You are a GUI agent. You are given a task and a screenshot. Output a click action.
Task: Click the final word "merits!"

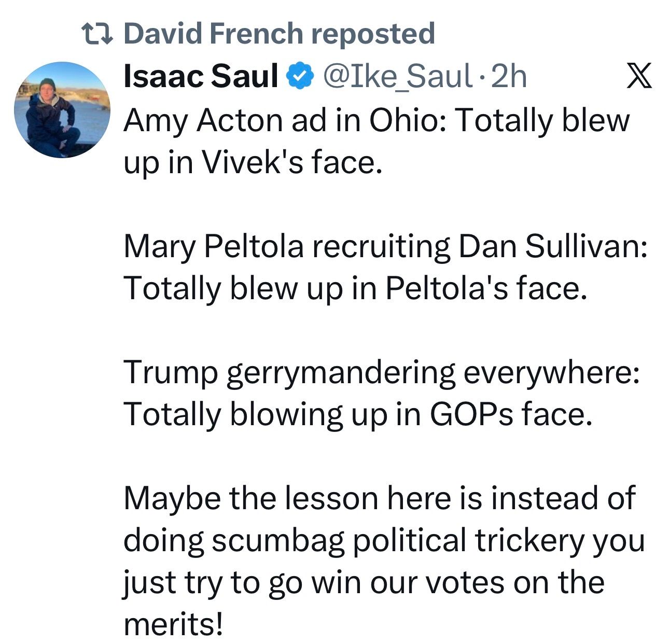point(173,624)
